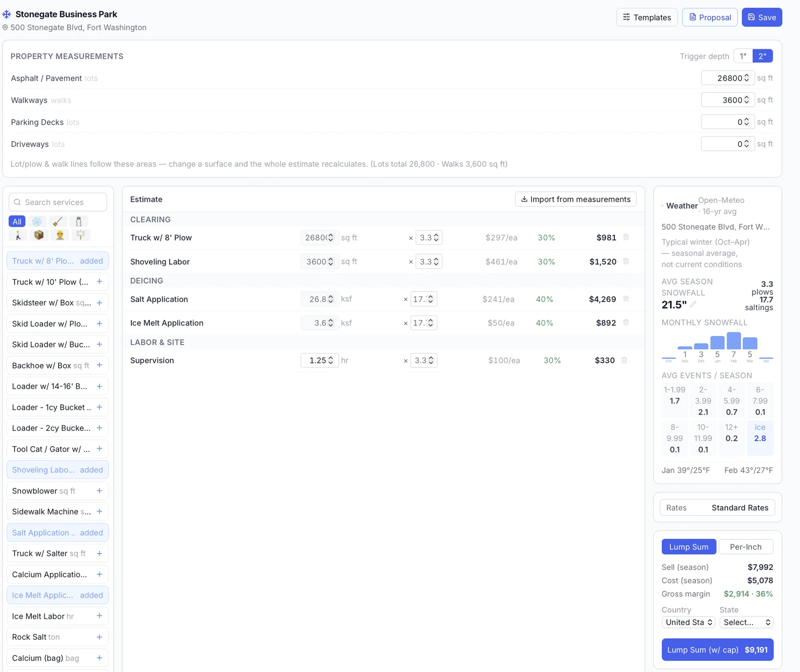Click Import from measurements
This screenshot has width=800, height=672.
[575, 199]
